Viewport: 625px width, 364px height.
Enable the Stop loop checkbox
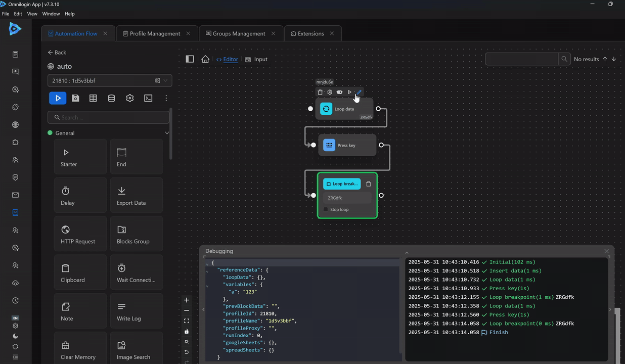pos(326,209)
